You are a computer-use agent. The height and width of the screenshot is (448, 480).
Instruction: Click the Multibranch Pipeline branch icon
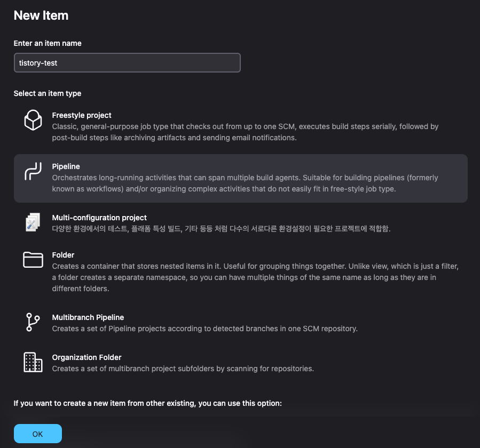coord(33,322)
